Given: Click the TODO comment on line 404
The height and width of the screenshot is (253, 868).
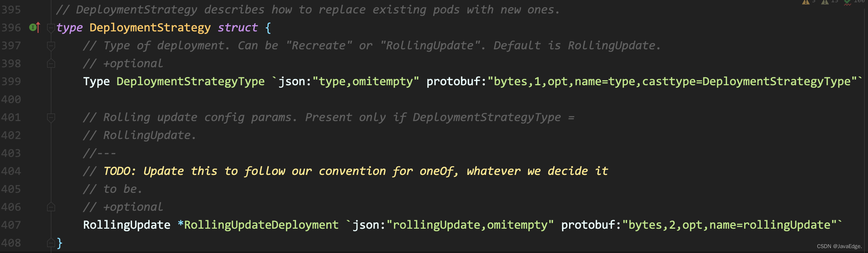Looking at the screenshot, I should 355,171.
